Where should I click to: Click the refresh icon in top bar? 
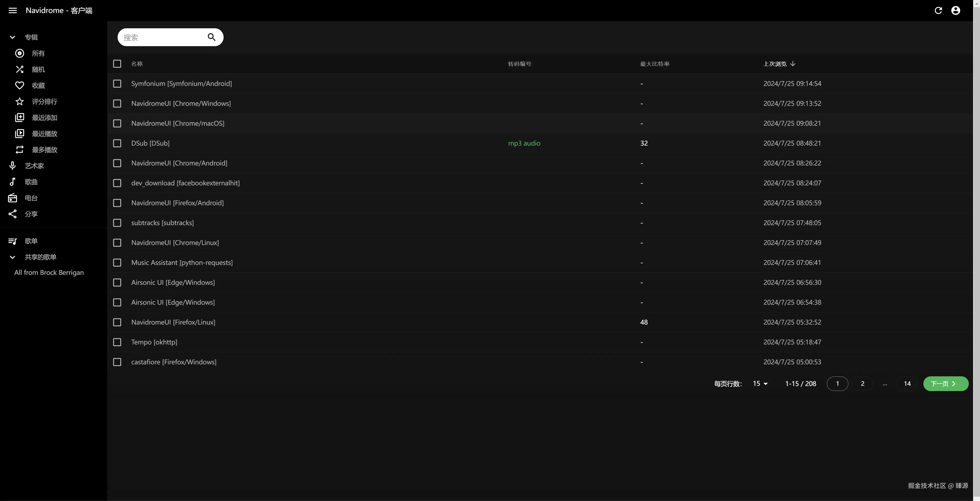coord(938,10)
